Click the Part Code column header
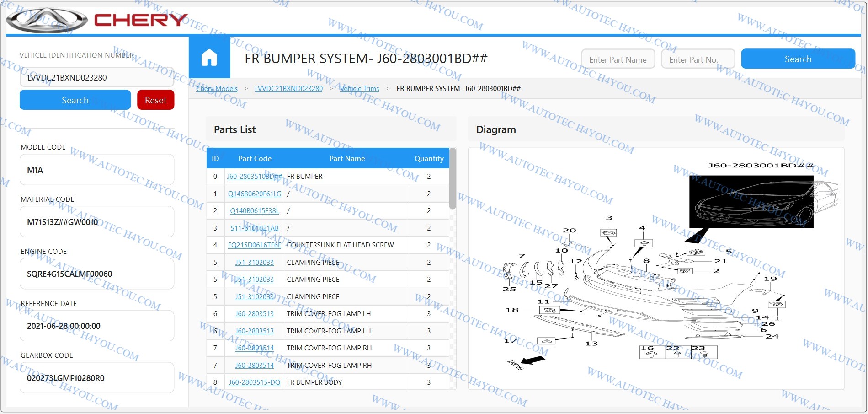Viewport: 868px width, 414px height. click(255, 159)
